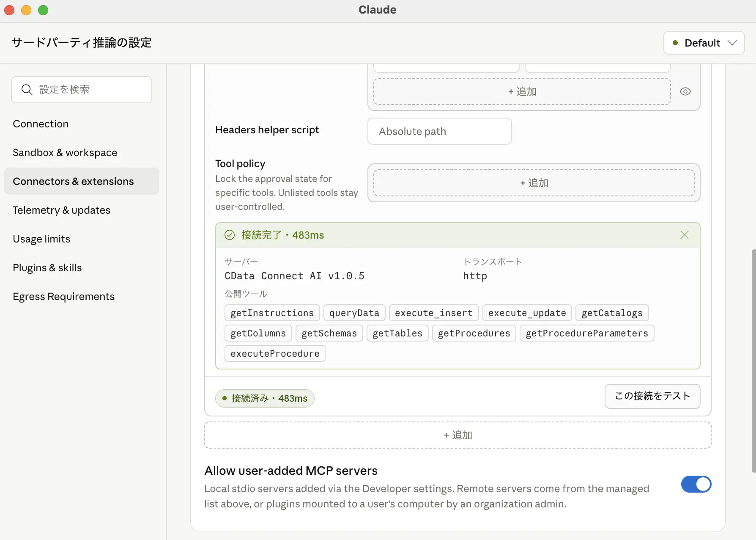Click the execute_update tool chip
Screen dimensions: 756x540
click(x=527, y=313)
